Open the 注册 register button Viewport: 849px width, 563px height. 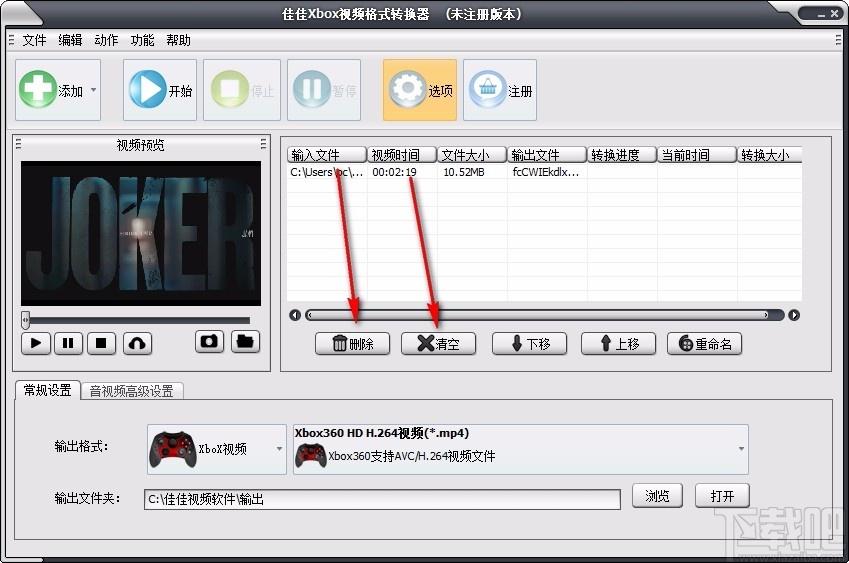[x=500, y=90]
